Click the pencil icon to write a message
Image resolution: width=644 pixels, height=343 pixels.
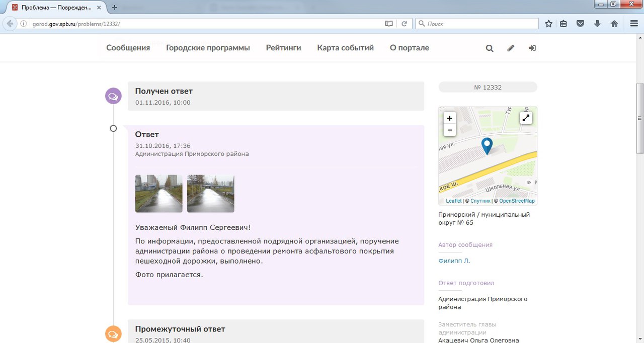pos(511,48)
